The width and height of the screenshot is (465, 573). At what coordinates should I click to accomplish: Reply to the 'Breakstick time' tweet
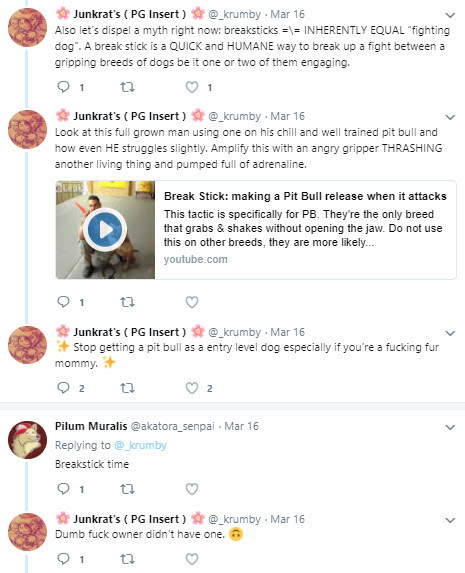[x=64, y=489]
